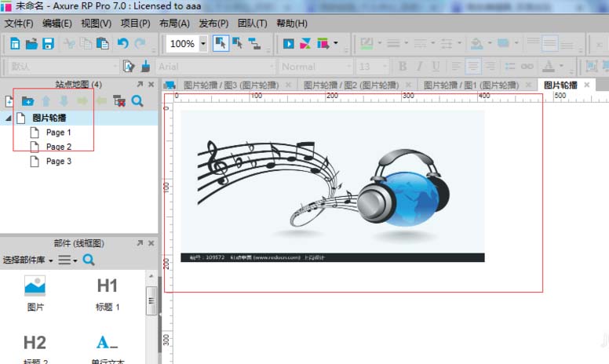The height and width of the screenshot is (364, 609).
Task: Click the group widgets icon
Action: pyautogui.click(x=592, y=67)
